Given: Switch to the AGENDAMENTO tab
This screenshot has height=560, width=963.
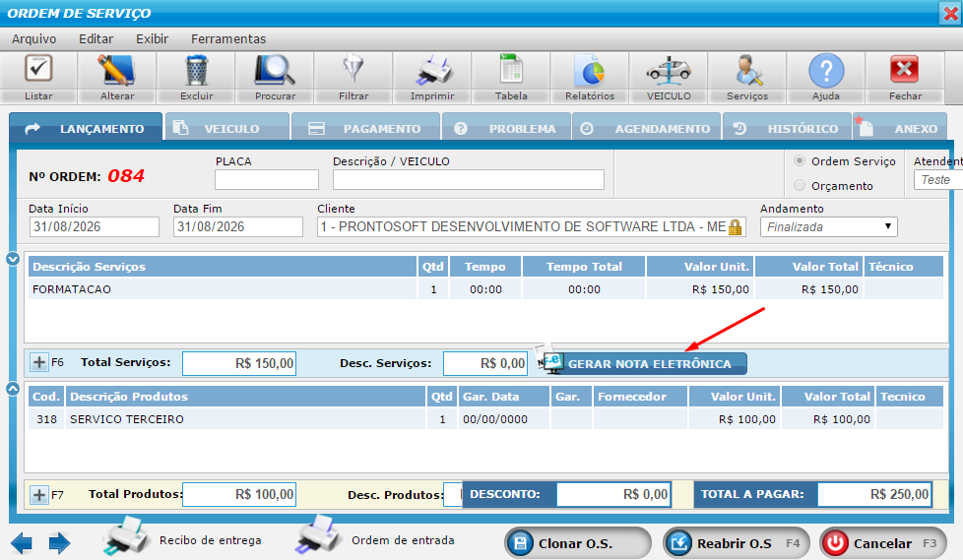Looking at the screenshot, I should [x=646, y=128].
